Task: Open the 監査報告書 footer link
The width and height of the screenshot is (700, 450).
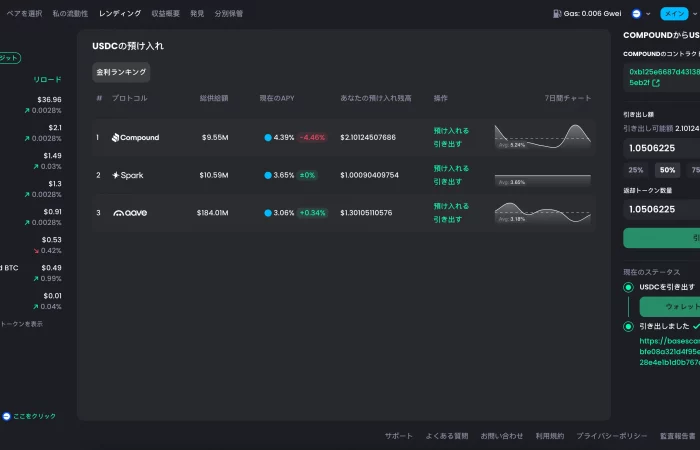Action: (678, 436)
